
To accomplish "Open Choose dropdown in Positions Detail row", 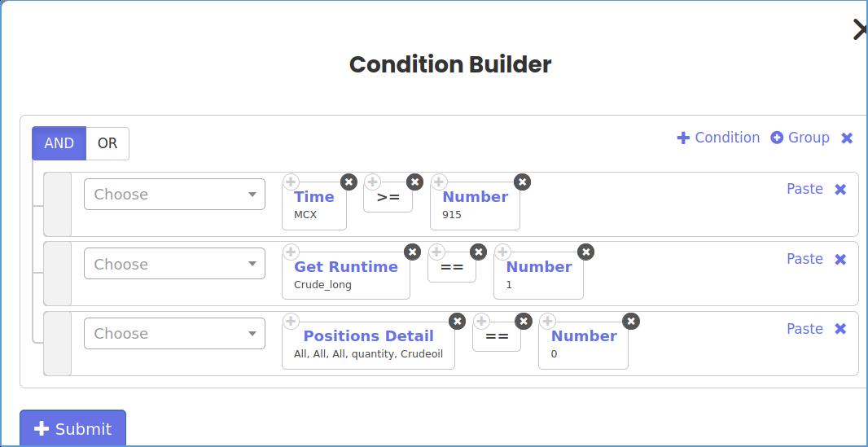I will click(174, 334).
